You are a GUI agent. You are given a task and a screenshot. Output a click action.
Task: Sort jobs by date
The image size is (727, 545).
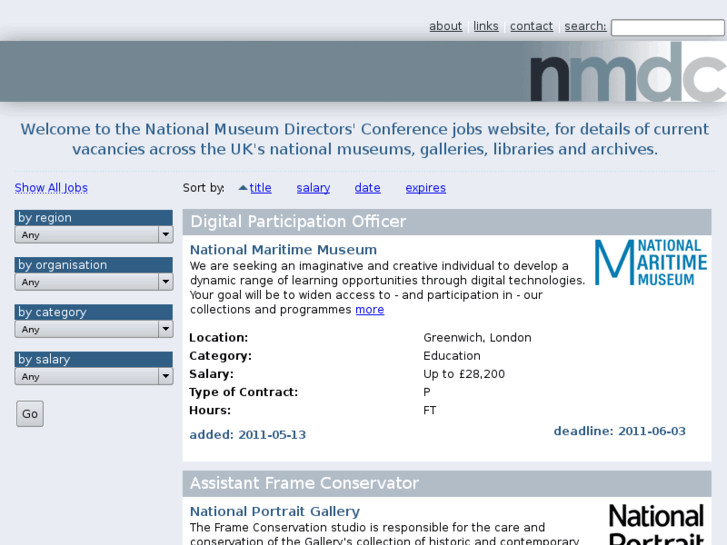(368, 188)
